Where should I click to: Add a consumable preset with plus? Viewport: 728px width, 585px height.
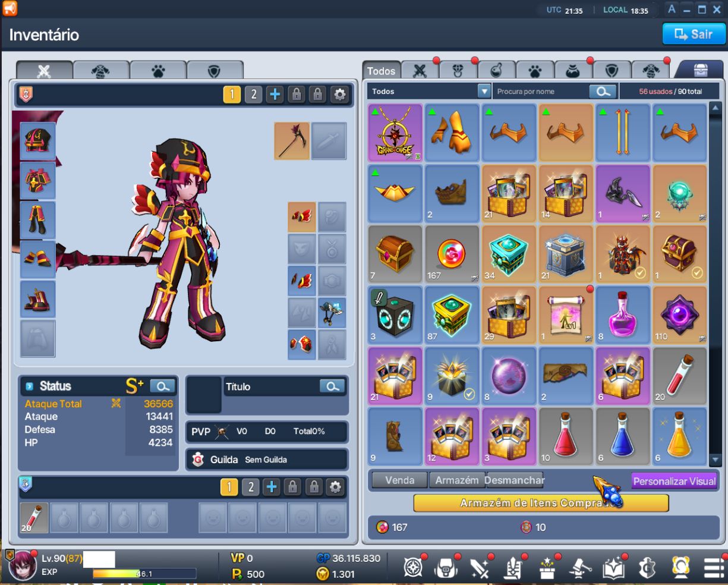click(272, 487)
